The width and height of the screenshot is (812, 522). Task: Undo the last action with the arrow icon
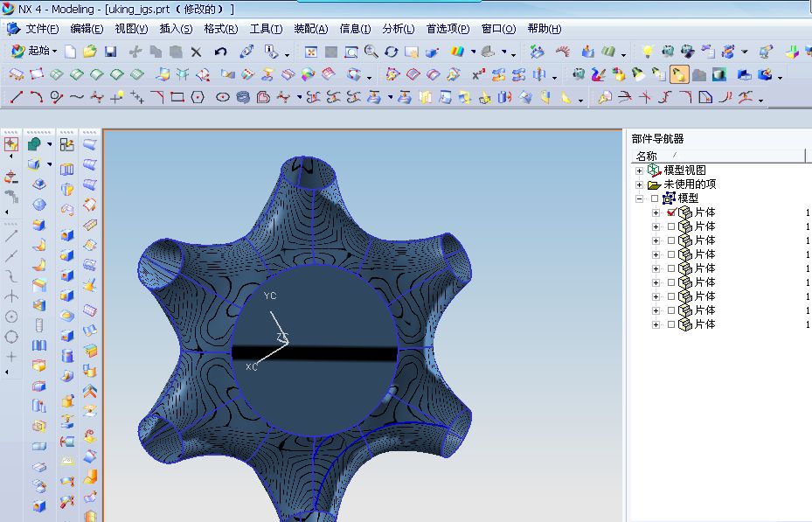(220, 52)
